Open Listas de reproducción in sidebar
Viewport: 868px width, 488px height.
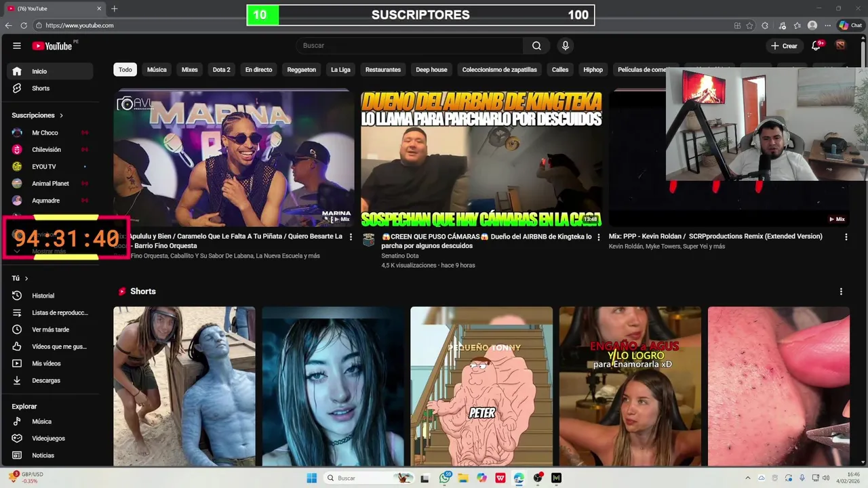(50, 312)
